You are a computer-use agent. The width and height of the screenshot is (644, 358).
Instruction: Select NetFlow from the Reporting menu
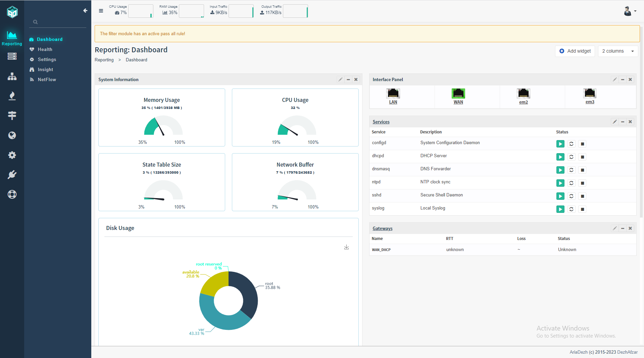coord(47,79)
